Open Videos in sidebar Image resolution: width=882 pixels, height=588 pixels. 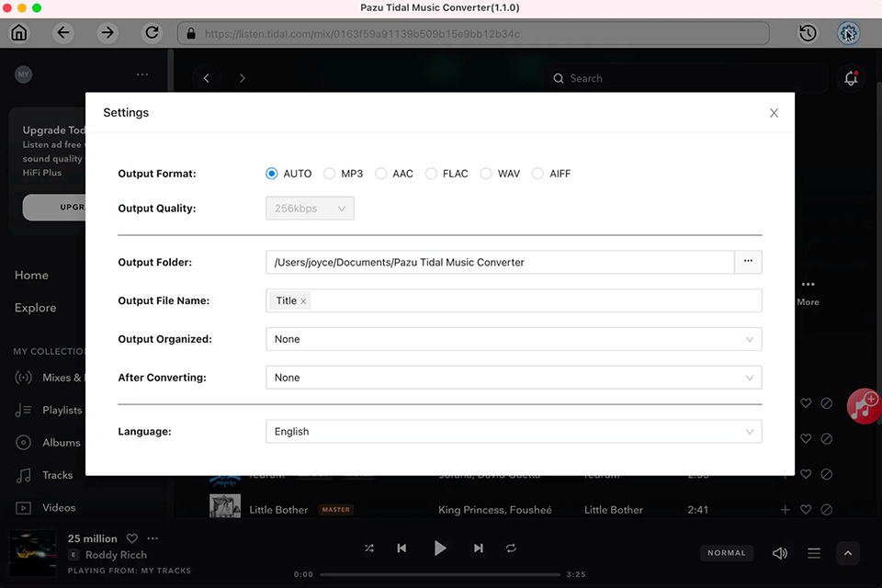click(46, 507)
